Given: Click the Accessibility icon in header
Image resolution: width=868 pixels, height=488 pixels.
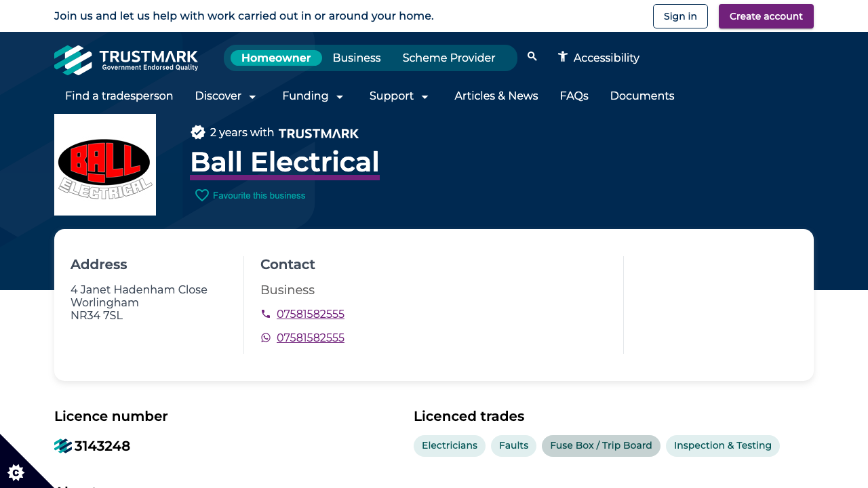Looking at the screenshot, I should click(x=562, y=57).
